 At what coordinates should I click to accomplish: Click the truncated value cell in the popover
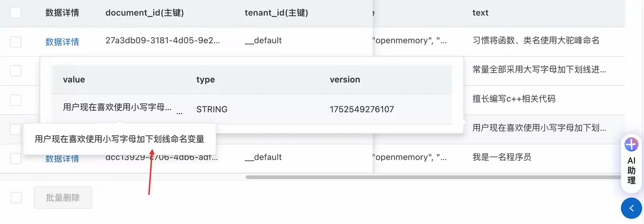coord(117,108)
